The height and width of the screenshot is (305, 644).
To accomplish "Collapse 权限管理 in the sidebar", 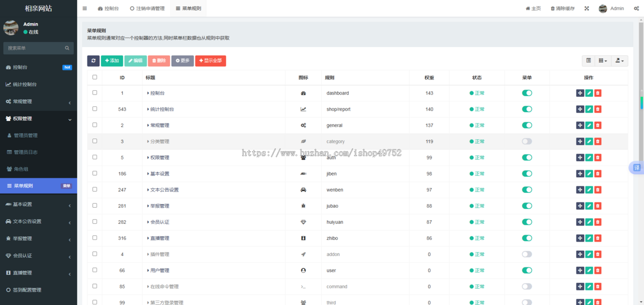I will coord(39,119).
